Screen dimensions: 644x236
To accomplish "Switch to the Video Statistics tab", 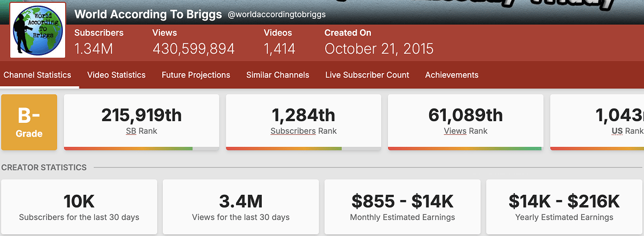I will [x=116, y=75].
